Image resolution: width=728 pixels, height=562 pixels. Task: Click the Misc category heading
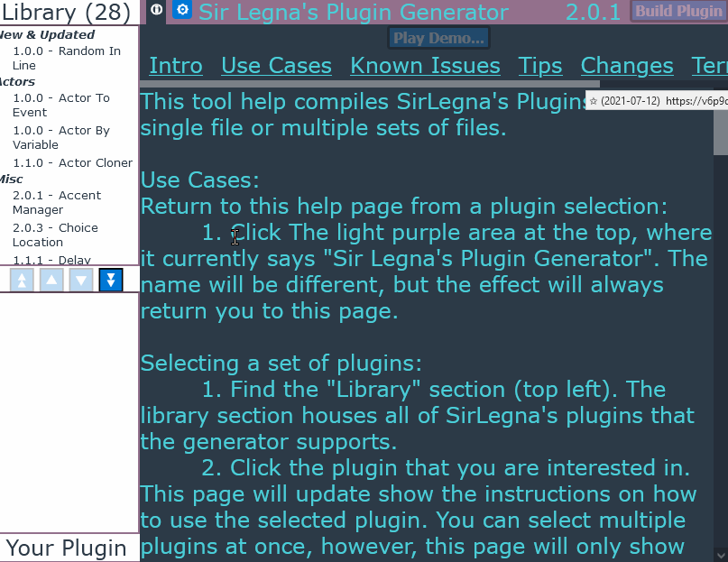[x=11, y=180]
